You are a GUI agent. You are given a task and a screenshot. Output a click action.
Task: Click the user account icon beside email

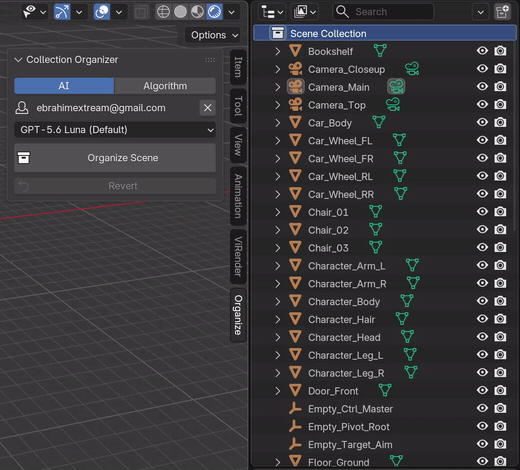[22, 108]
